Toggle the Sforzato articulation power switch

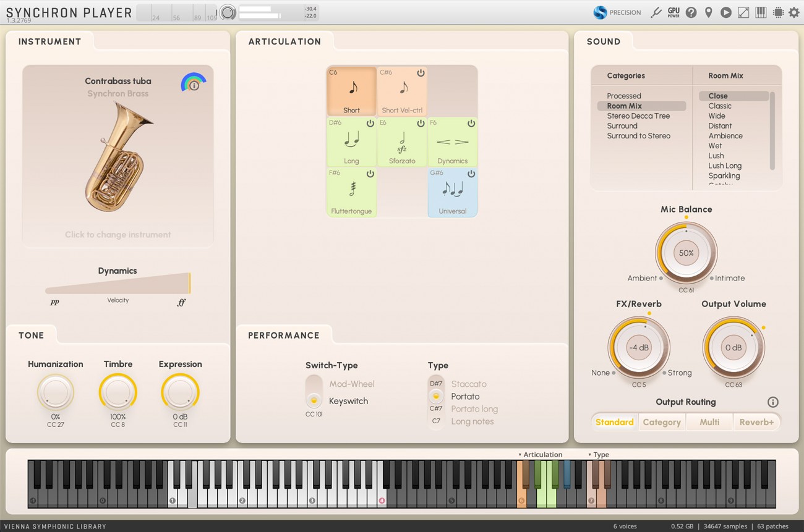tap(421, 122)
